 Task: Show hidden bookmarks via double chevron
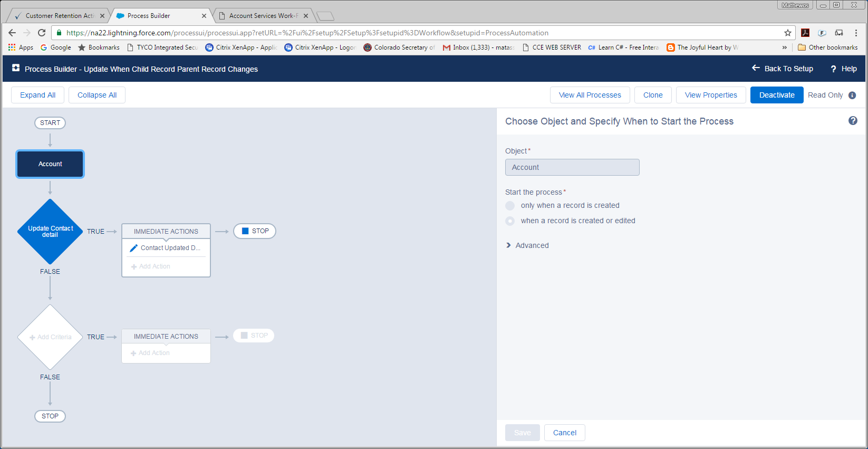(x=785, y=47)
